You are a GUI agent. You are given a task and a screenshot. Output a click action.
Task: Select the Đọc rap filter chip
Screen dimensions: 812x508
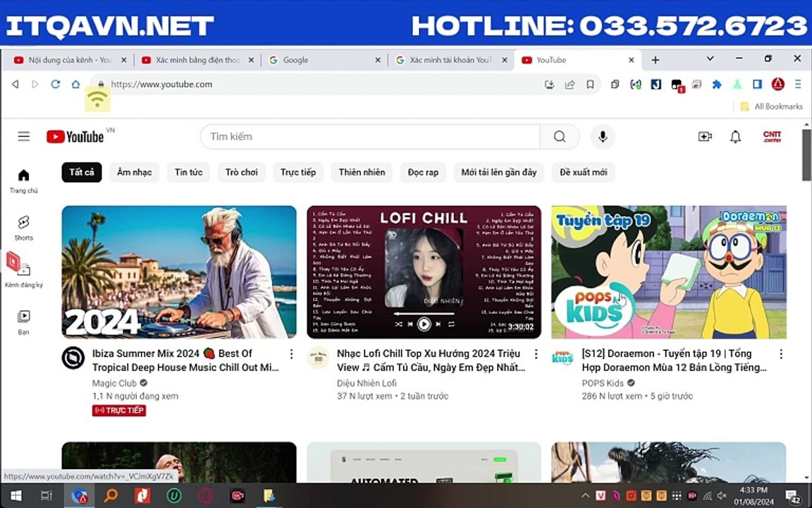[423, 172]
